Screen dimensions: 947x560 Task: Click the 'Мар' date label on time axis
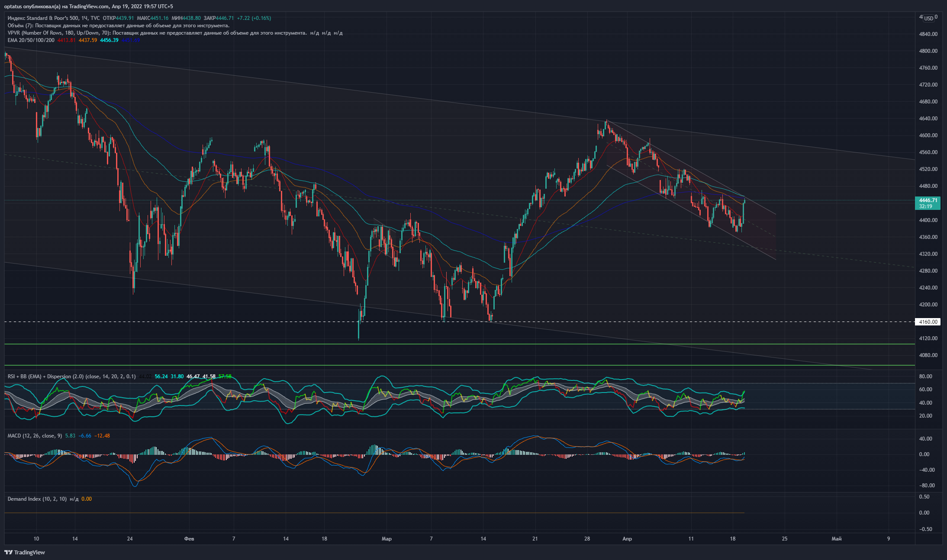387,539
